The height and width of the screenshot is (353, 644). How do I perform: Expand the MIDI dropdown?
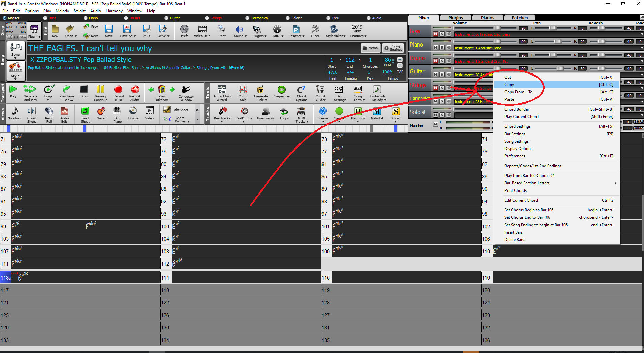point(282,36)
